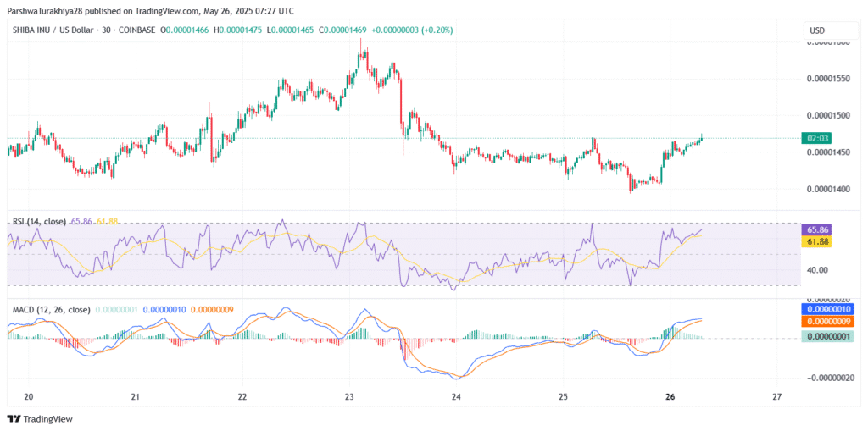Click date 20 on the time axis
The width and height of the screenshot is (868, 431).
point(28,396)
